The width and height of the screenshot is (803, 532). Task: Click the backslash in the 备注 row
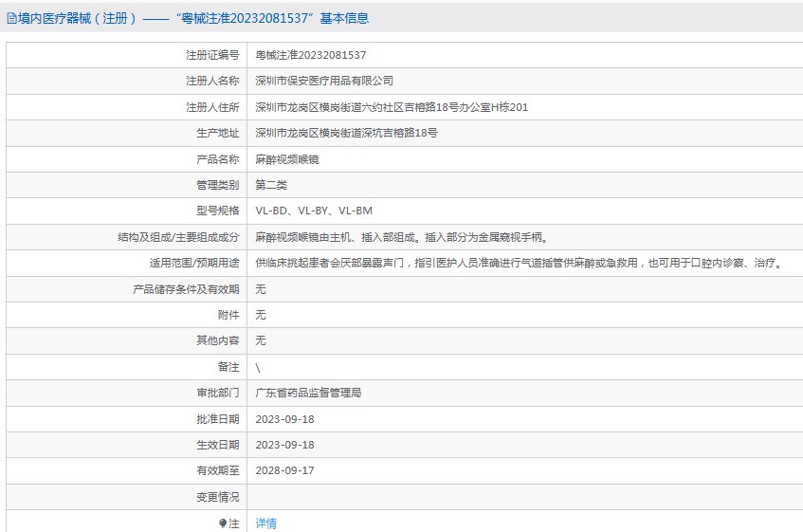(258, 368)
